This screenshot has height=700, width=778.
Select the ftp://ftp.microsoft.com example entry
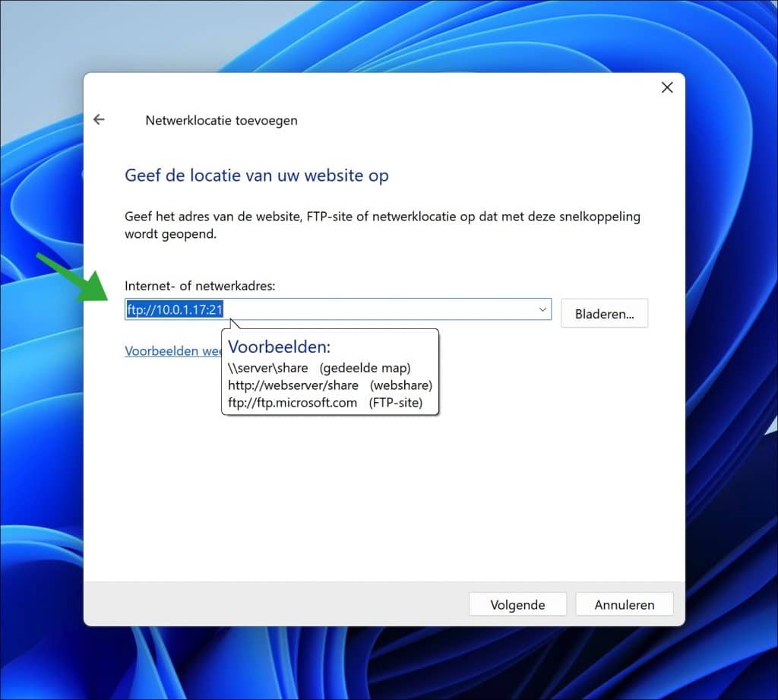[293, 403]
